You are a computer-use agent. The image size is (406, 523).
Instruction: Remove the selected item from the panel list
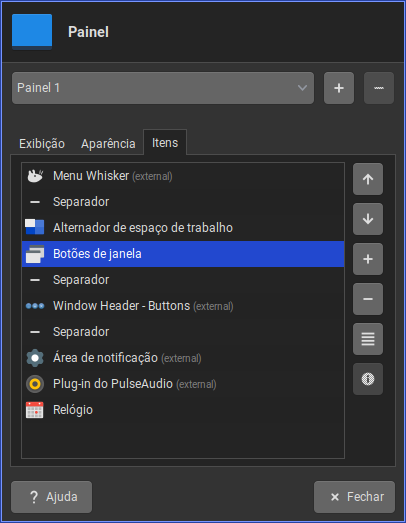(368, 299)
